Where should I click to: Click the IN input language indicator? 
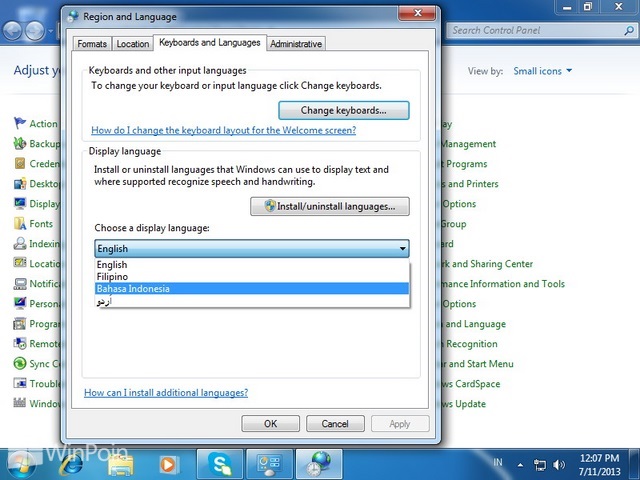tap(498, 462)
